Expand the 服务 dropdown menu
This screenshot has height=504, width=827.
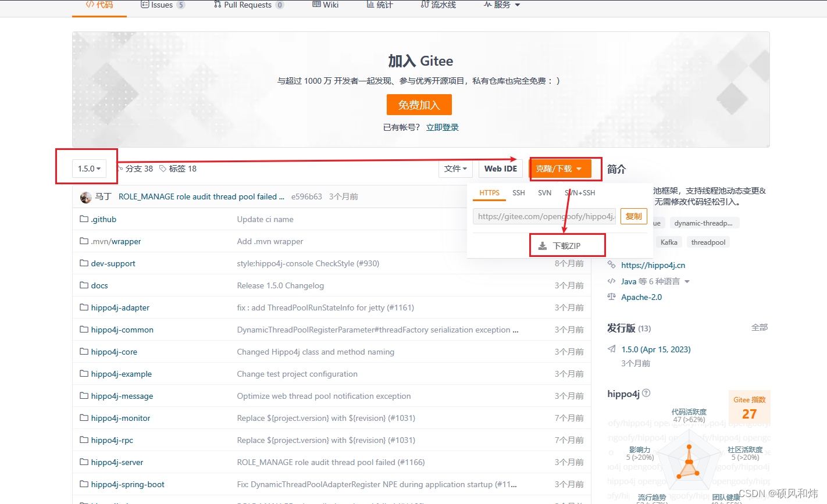[x=502, y=5]
